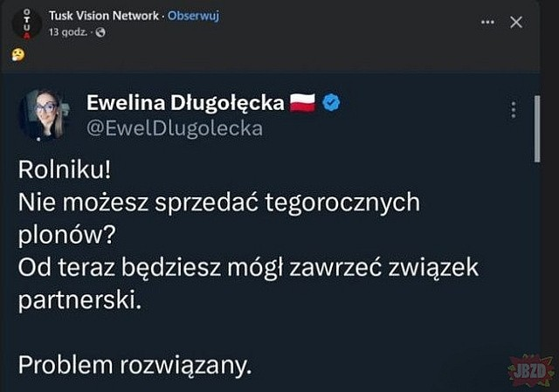559x392 pixels.
Task: Click the Ewelina Długołęcka display name
Action: coord(186,104)
